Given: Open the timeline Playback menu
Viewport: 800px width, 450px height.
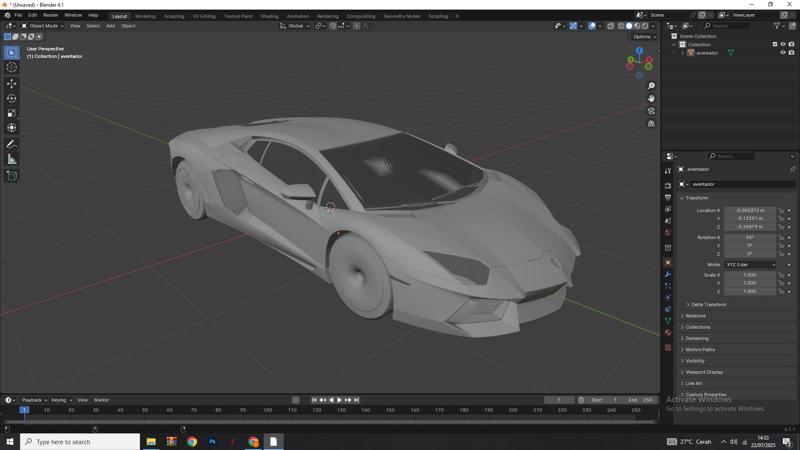Looking at the screenshot, I should (x=34, y=400).
